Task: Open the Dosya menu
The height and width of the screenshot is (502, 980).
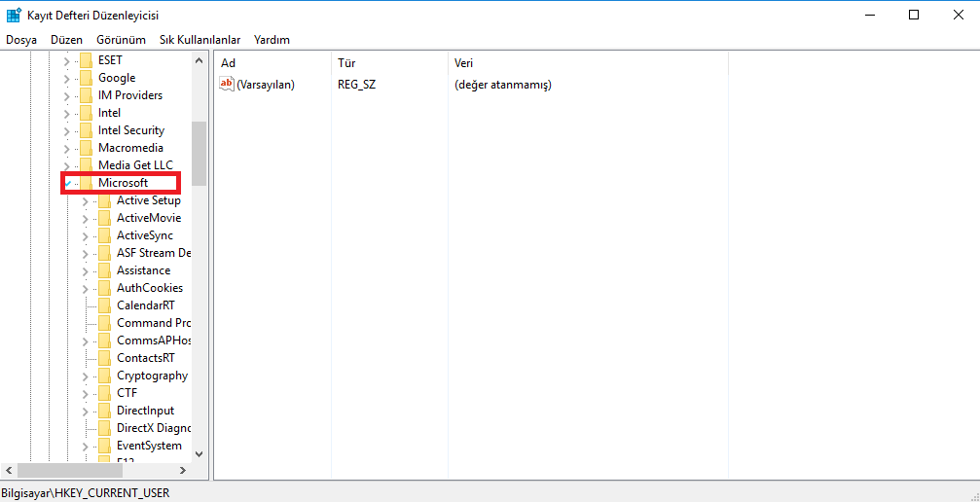Action: 21,40
